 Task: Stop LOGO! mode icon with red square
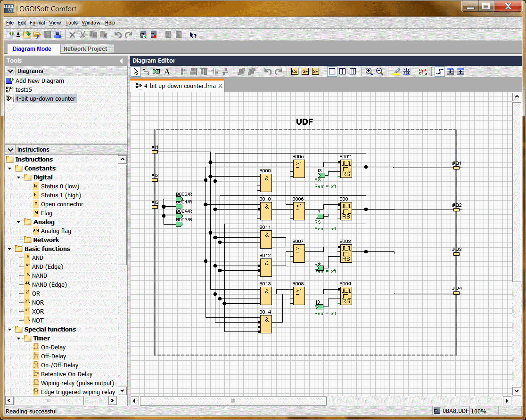pos(154,35)
